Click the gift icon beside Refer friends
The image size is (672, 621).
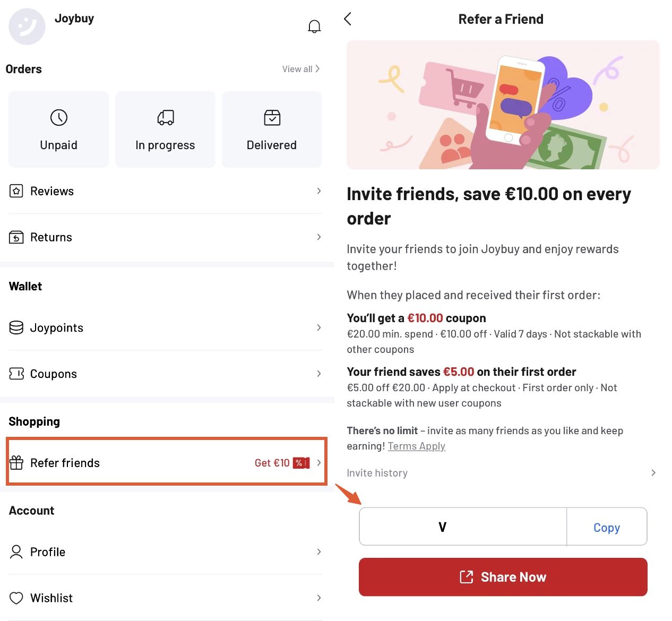click(16, 463)
